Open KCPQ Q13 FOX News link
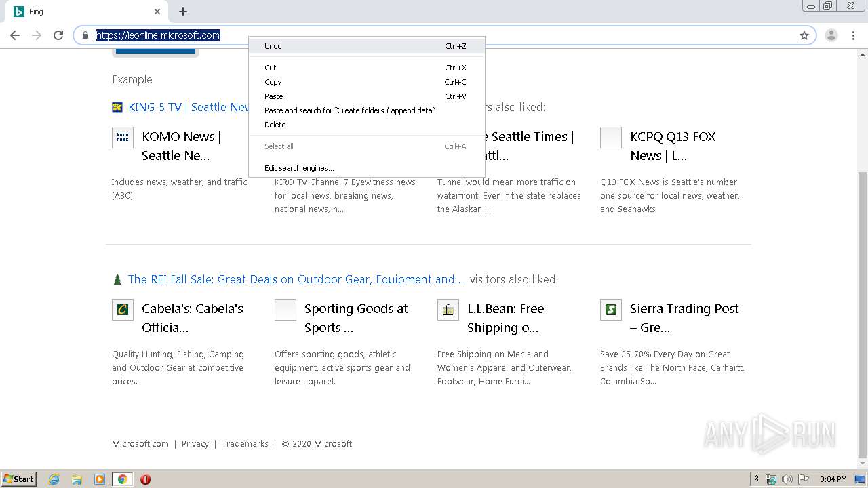 coord(673,146)
